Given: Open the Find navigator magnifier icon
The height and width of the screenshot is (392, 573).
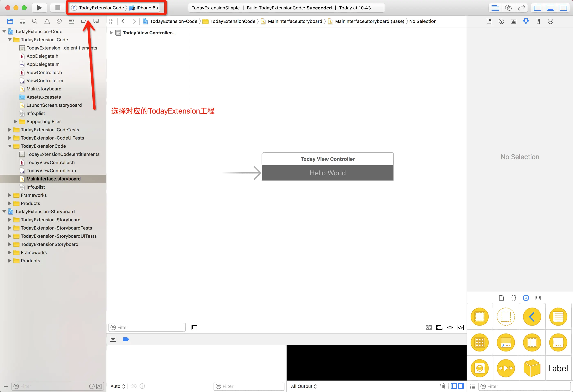Looking at the screenshot, I should (35, 21).
